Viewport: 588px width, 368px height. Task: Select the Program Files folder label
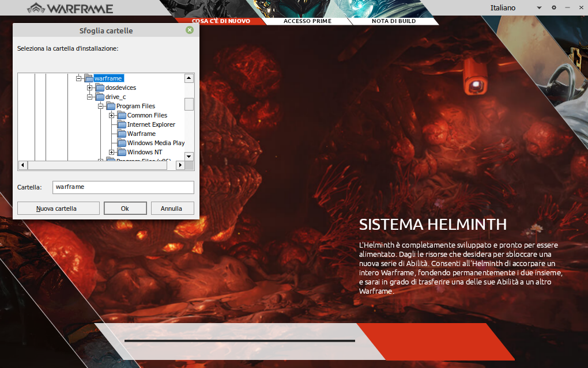(135, 106)
